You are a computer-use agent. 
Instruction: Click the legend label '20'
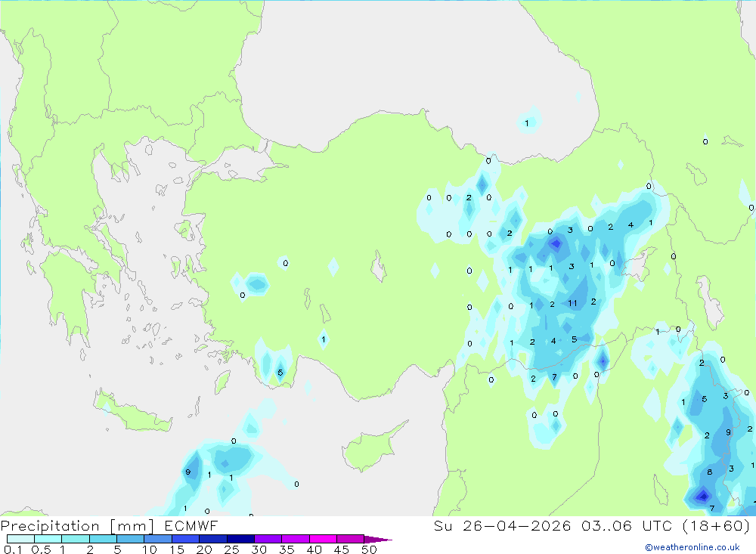tap(204, 549)
